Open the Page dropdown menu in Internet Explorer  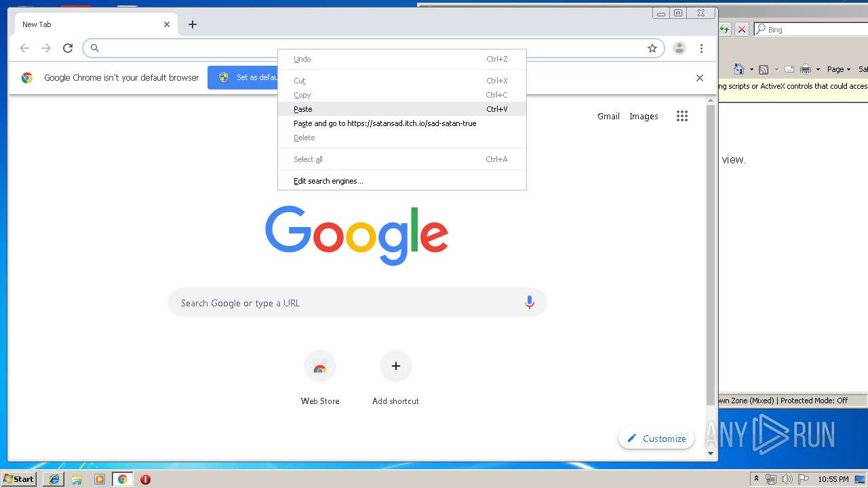coord(839,69)
